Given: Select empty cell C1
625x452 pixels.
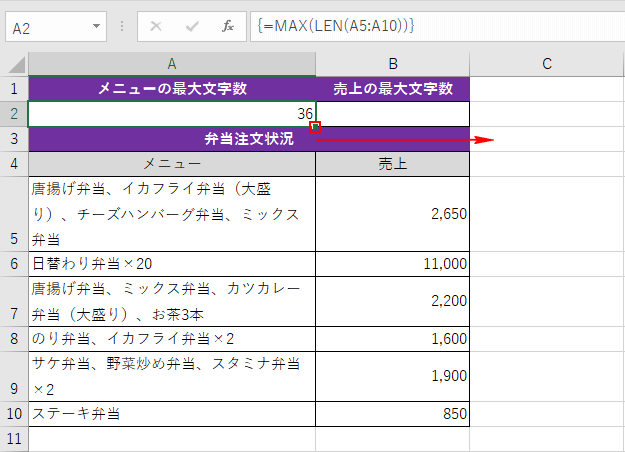Looking at the screenshot, I should pos(547,89).
